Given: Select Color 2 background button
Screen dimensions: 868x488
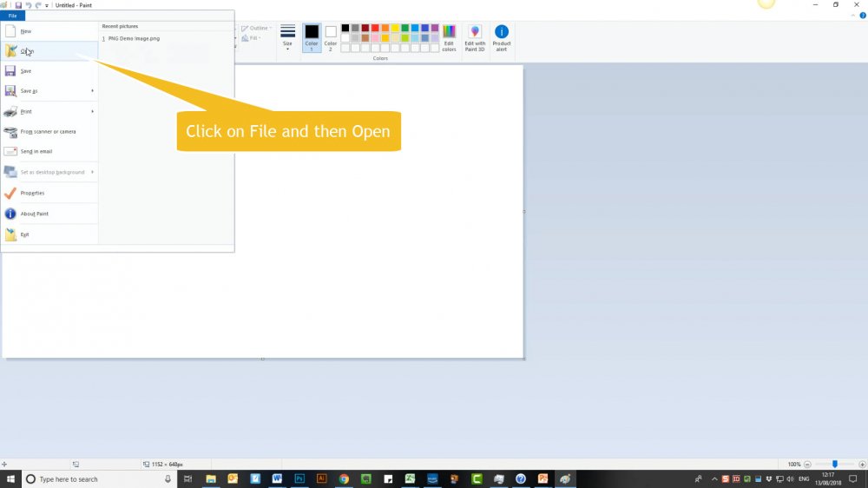Looking at the screenshot, I should click(x=331, y=37).
